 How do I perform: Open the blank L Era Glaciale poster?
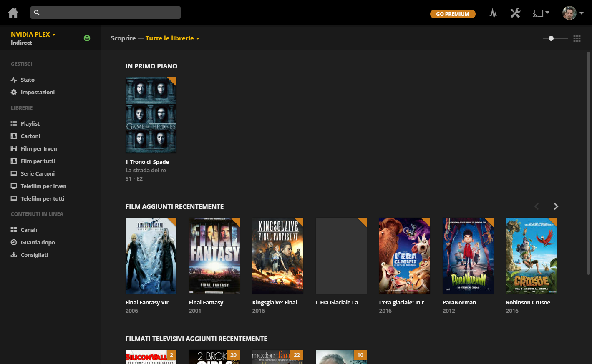pyautogui.click(x=341, y=256)
